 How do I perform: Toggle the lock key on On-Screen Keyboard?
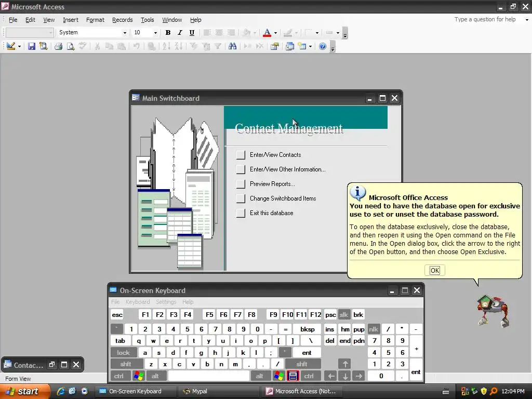[124, 353]
